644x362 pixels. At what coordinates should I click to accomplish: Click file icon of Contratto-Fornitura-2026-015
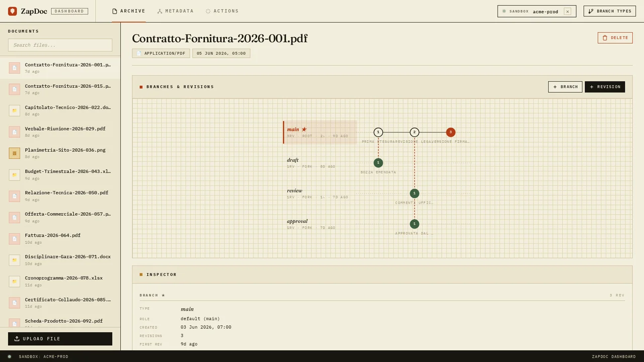(15, 89)
